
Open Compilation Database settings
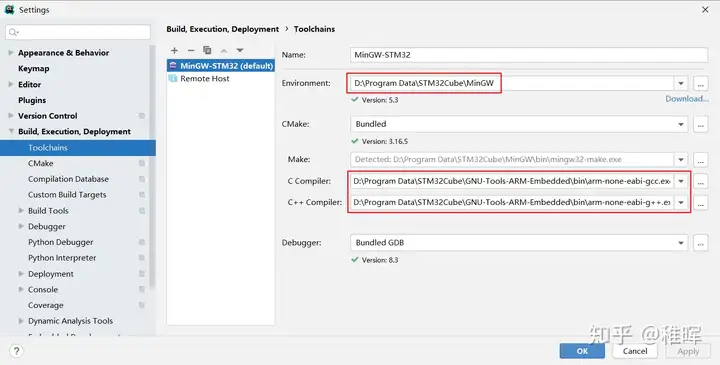click(x=68, y=179)
